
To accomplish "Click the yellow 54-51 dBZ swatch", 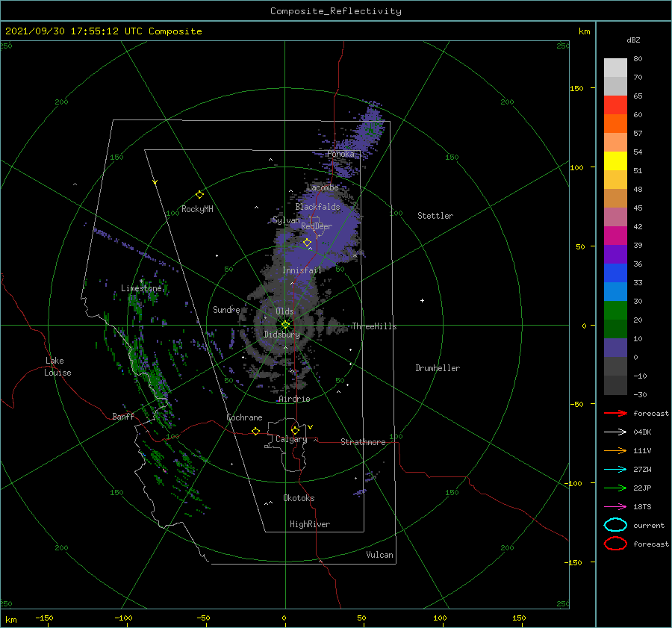I will pyautogui.click(x=615, y=161).
